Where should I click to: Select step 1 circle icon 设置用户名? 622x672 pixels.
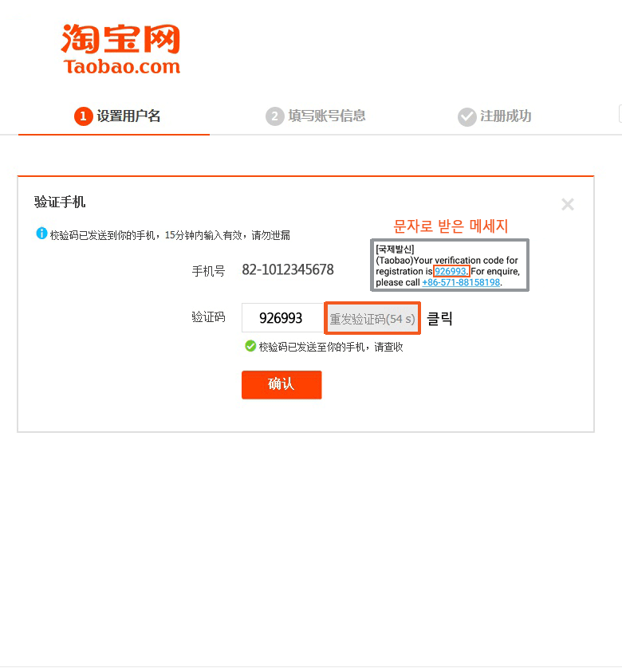tap(84, 116)
